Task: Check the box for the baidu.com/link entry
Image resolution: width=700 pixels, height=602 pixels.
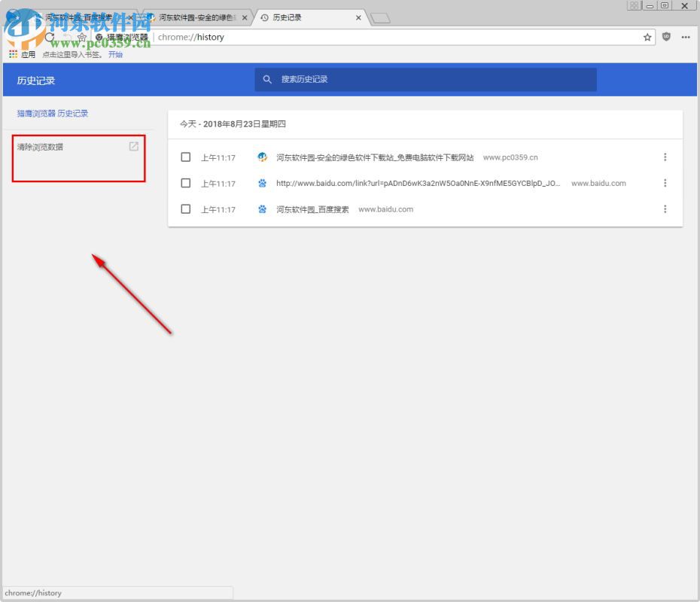Action: [186, 183]
